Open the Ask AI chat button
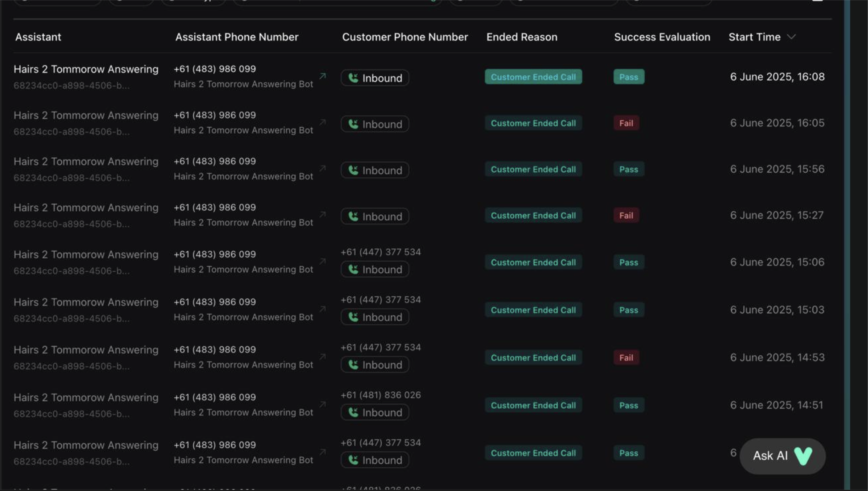This screenshot has height=491, width=868. tap(770, 456)
